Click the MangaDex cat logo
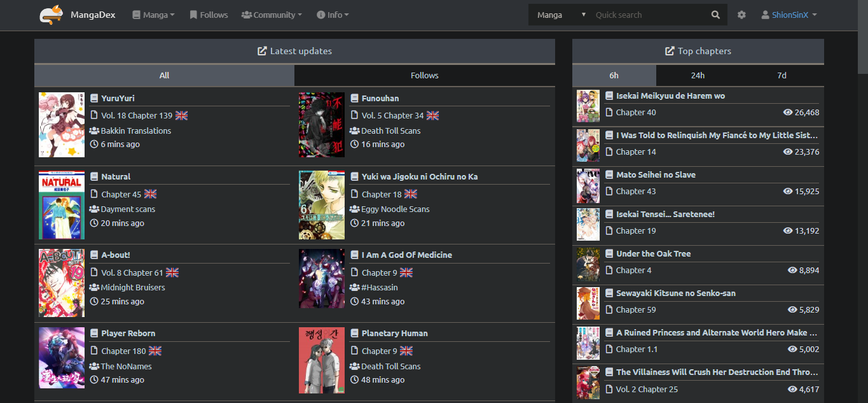The image size is (868, 403). (51, 15)
